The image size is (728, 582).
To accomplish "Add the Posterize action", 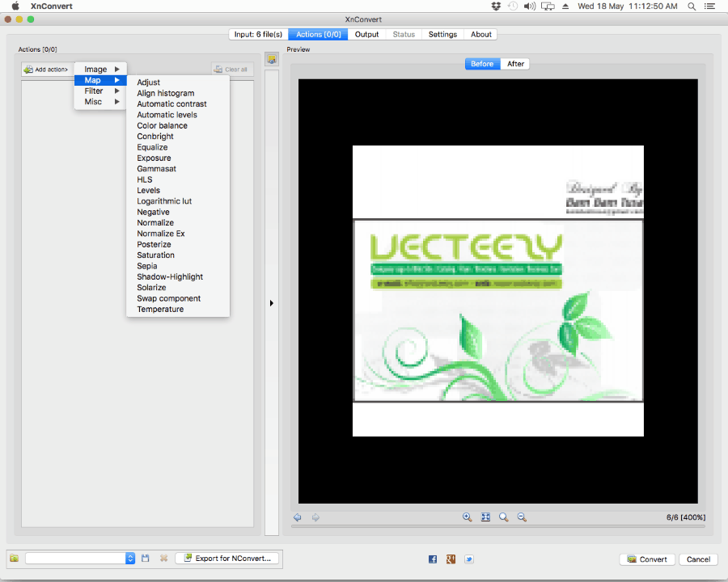I will (178, 244).
